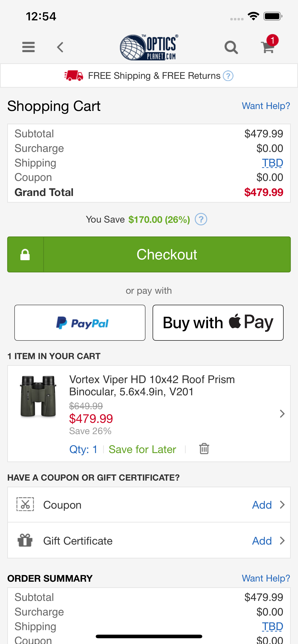Screen dimensions: 298x644
Task: Expand the Vortex Viper item chevron
Action: click(x=282, y=414)
